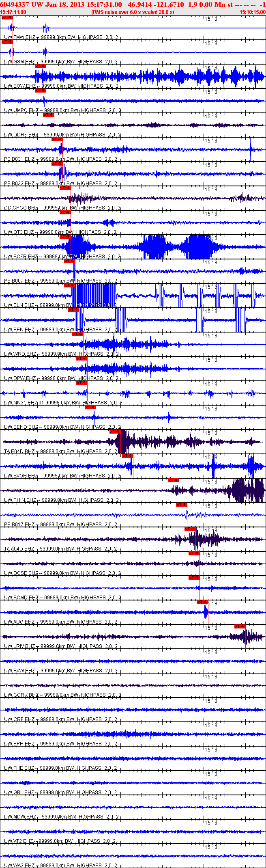Pick the red arrival marker on PB.B031

click(57, 139)
